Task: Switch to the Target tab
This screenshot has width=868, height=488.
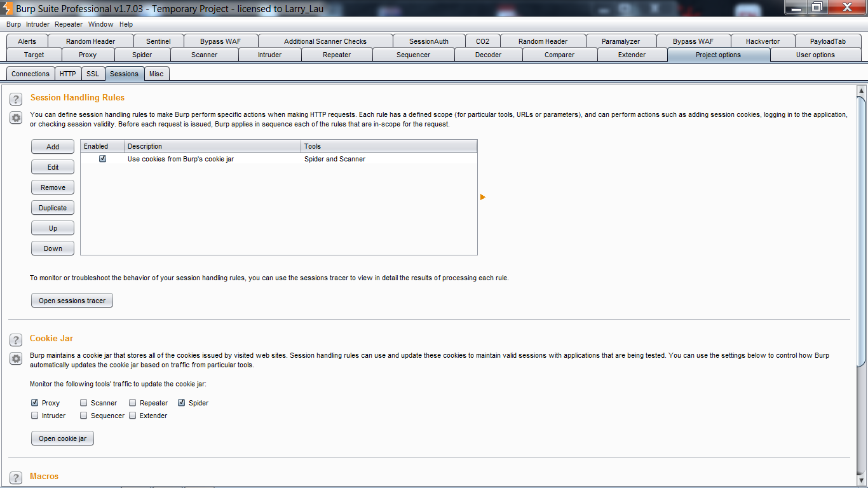Action: (x=34, y=55)
